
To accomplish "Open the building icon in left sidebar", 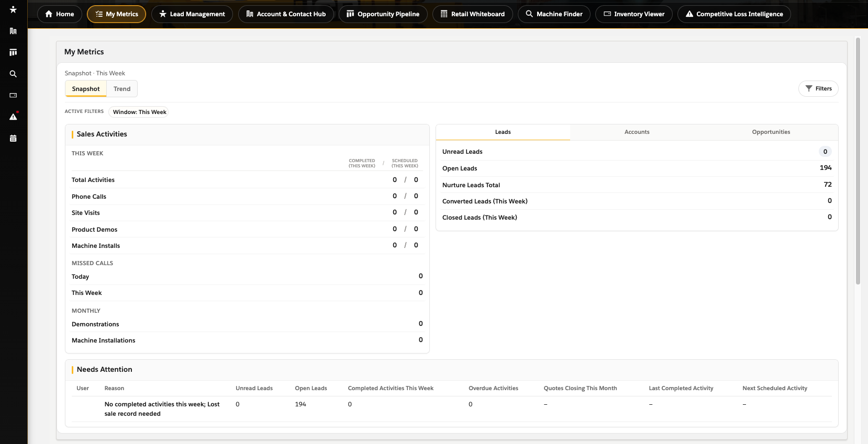I will point(13,31).
